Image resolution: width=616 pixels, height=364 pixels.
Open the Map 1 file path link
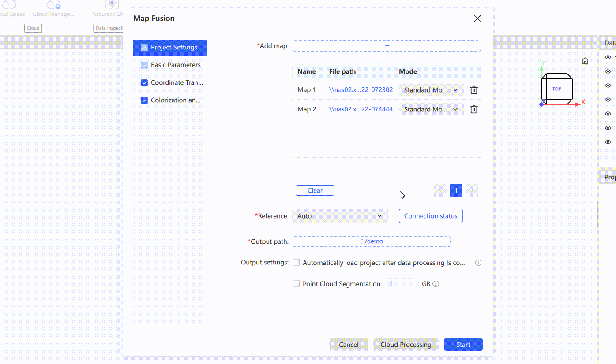361,90
